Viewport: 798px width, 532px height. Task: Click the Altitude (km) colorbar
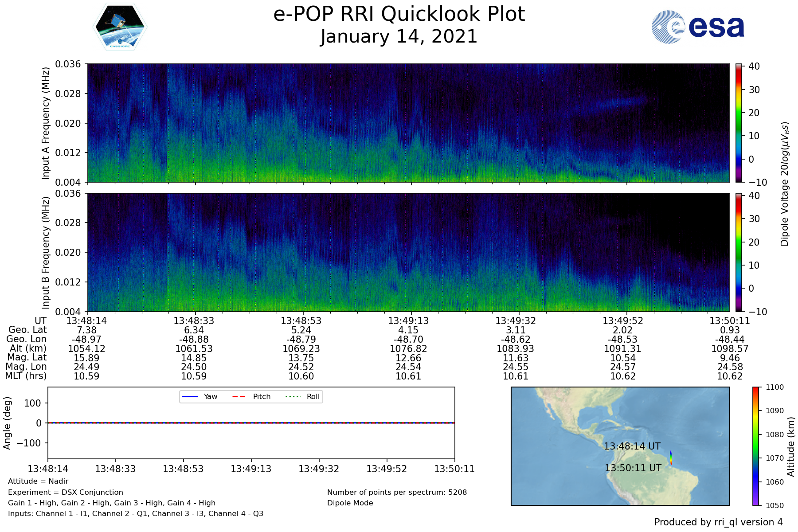pos(755,446)
